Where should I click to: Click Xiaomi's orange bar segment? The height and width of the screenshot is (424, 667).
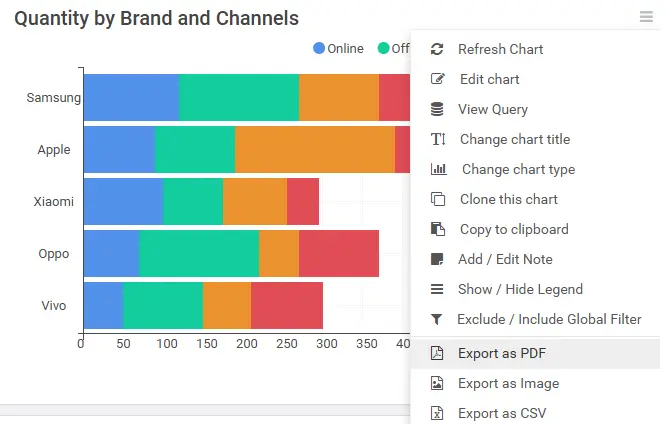pos(255,201)
